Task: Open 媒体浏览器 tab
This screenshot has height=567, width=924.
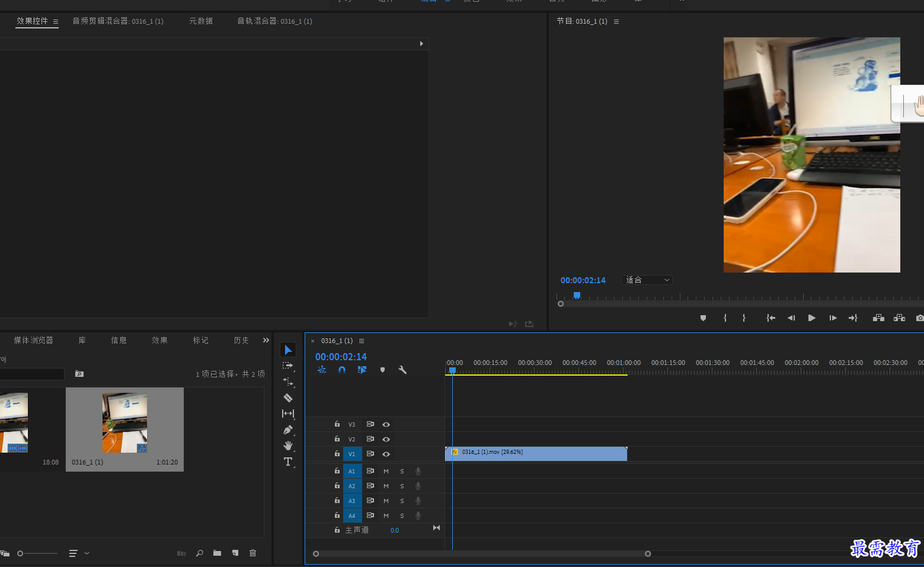Action: tap(34, 340)
